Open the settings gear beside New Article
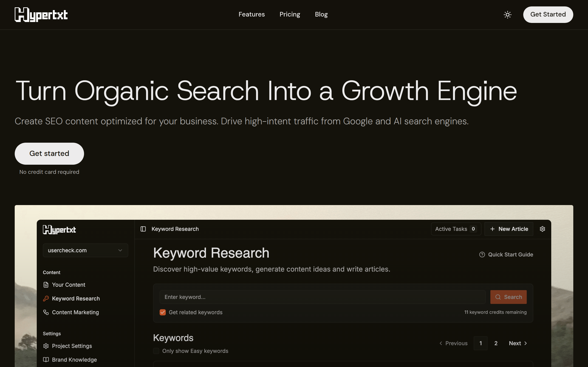 542,229
